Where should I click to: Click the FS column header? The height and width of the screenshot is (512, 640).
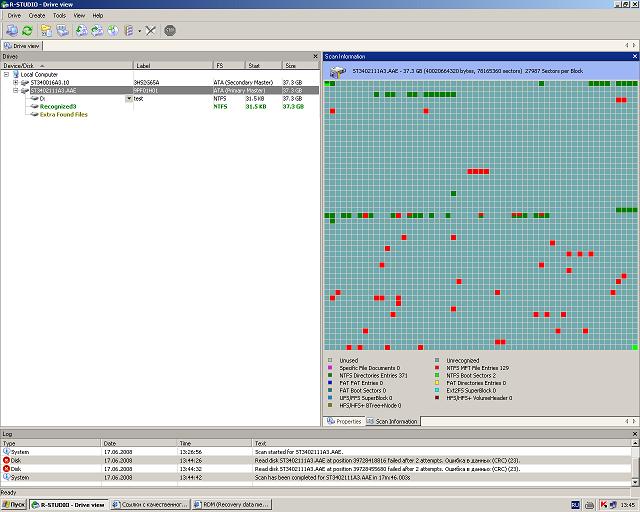tap(229, 65)
